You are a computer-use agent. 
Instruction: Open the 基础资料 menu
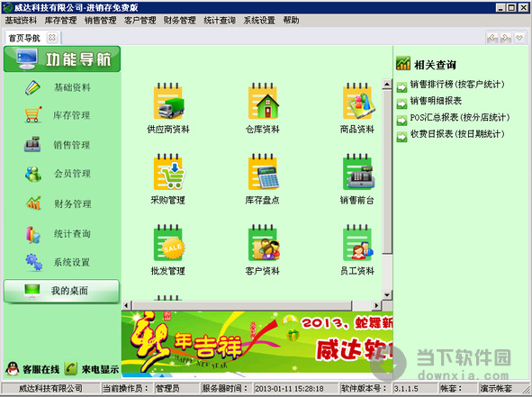point(21,21)
